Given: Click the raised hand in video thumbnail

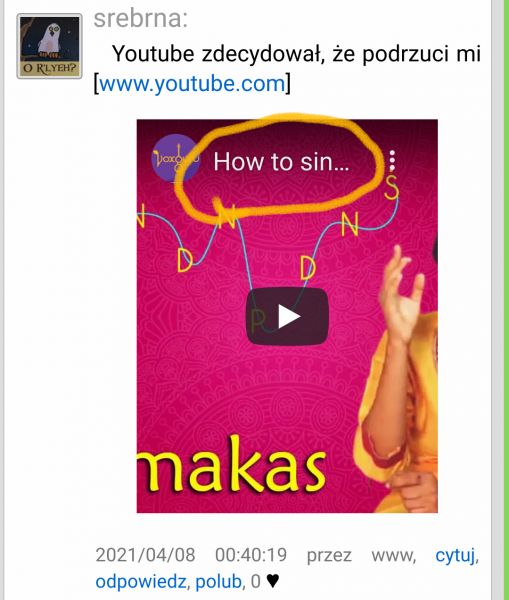Looking at the screenshot, I should pyautogui.click(x=402, y=292).
